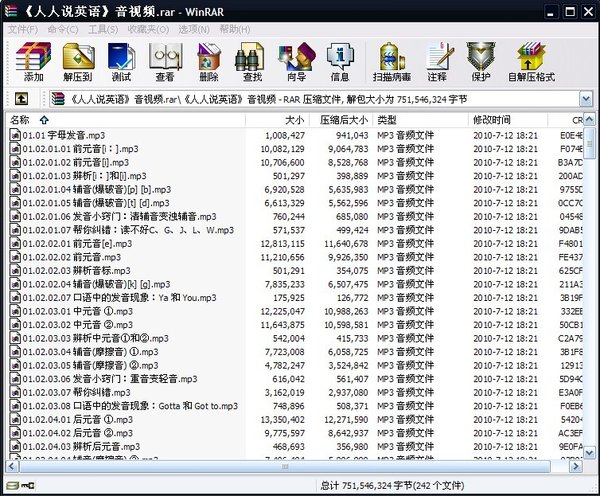Select file 01.02.01.02 前元音[i].mp3
The image size is (600, 496).
(x=76, y=162)
